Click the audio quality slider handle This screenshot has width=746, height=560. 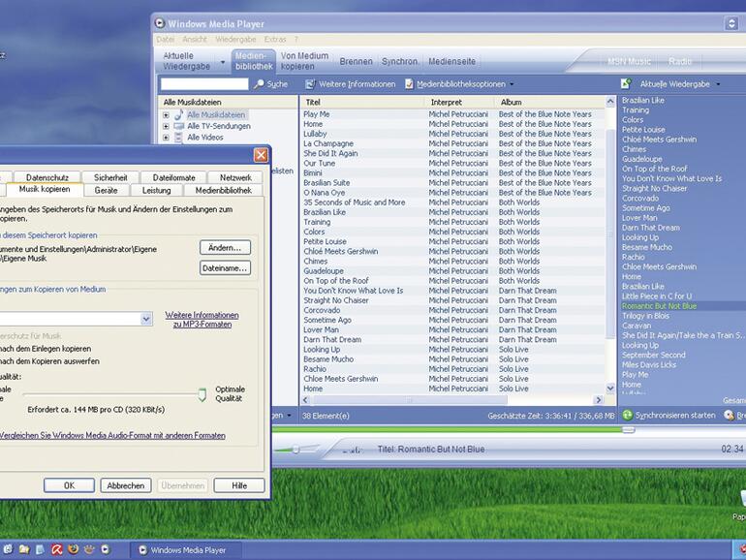[x=202, y=395]
